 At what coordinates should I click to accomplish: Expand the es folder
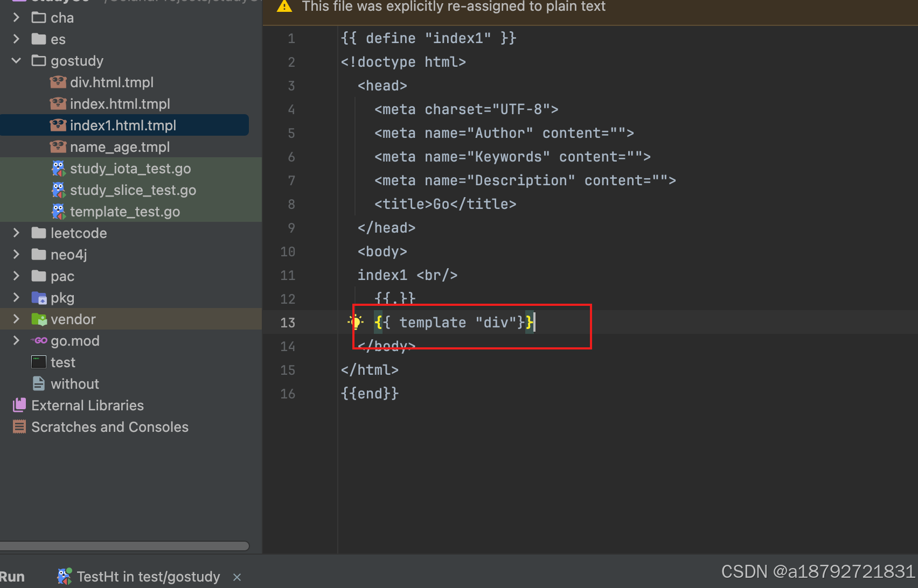coord(16,39)
